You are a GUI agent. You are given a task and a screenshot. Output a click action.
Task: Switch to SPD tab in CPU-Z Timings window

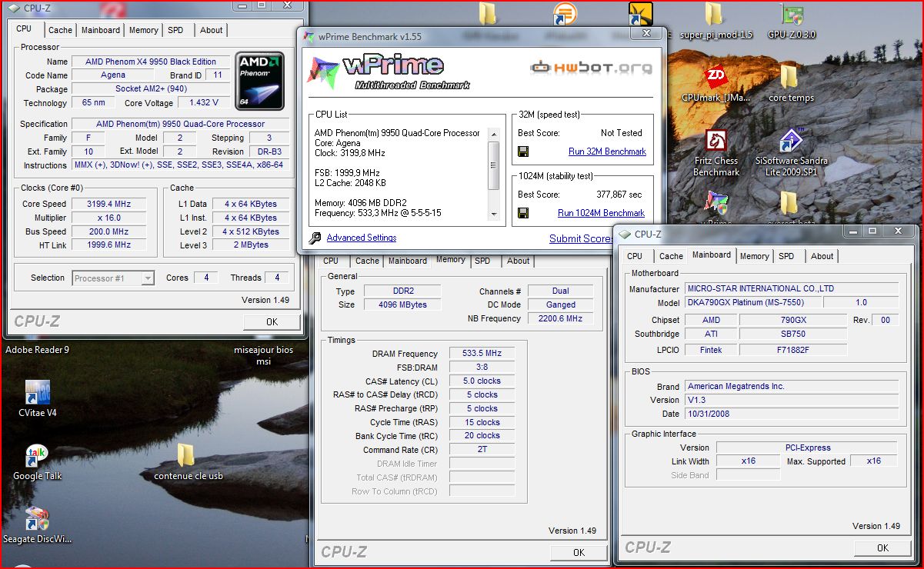pos(482,261)
